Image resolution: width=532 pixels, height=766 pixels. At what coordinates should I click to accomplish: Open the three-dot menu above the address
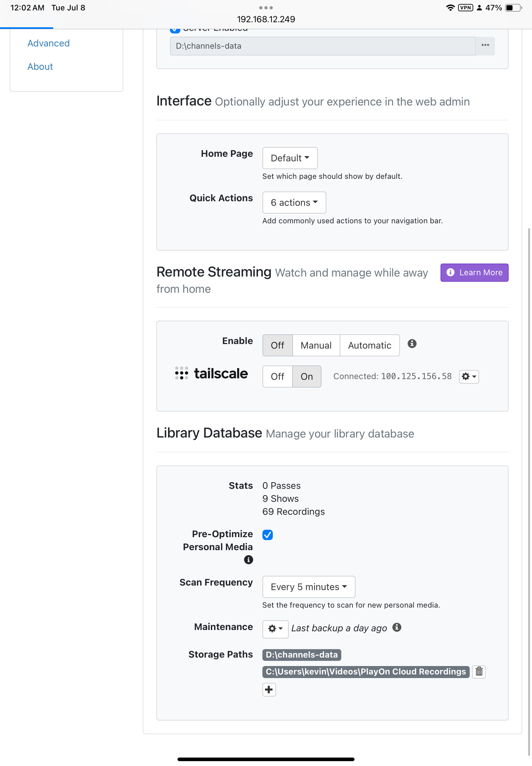click(x=266, y=8)
